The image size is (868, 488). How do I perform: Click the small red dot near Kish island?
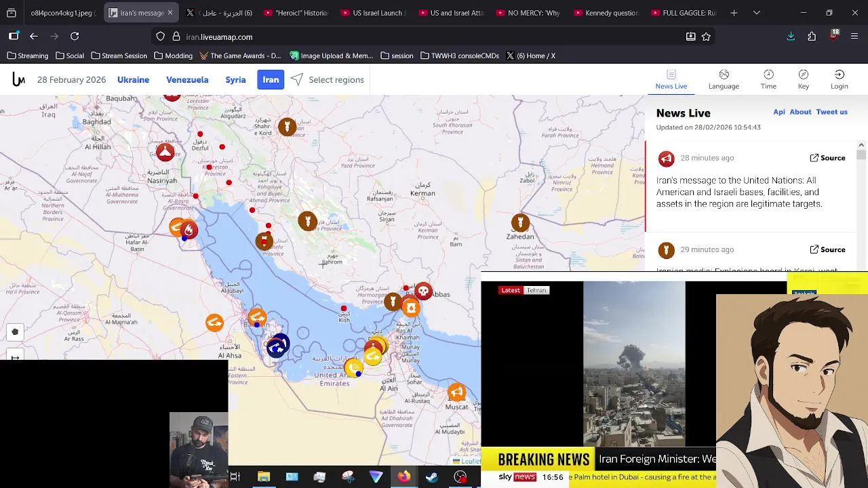344,308
